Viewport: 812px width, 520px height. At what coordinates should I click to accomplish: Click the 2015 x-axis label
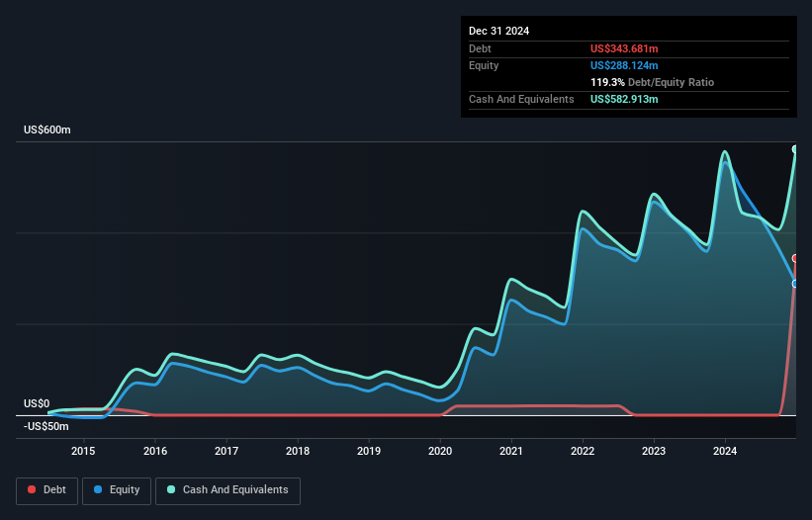click(83, 451)
